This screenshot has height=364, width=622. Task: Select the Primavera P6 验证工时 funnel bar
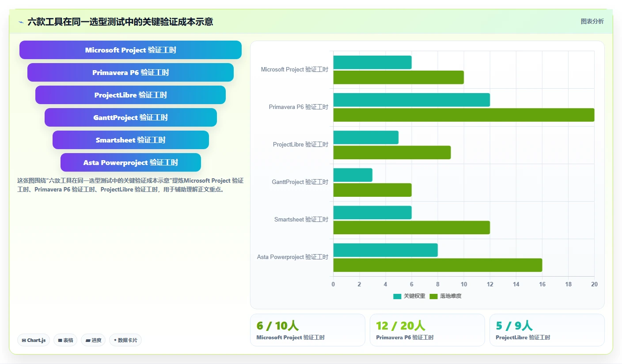(130, 72)
